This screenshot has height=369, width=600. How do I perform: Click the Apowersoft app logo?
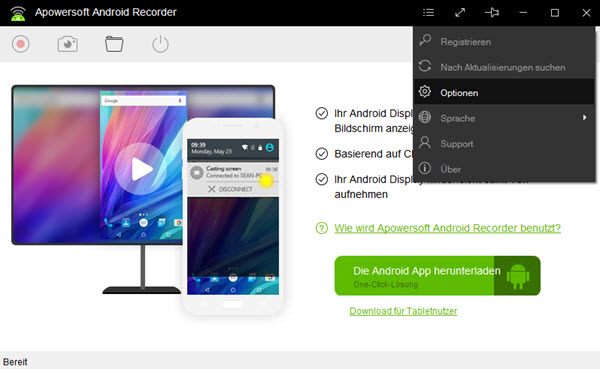tap(18, 13)
